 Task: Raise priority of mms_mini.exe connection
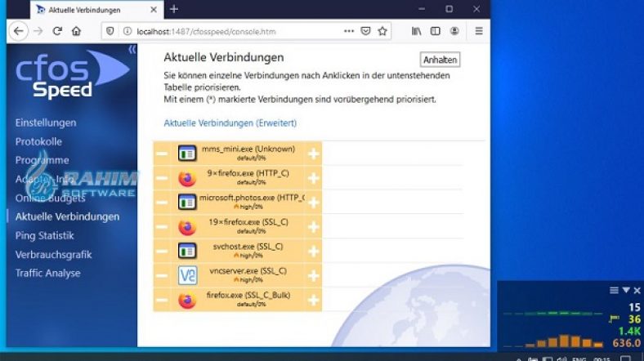[x=313, y=154]
